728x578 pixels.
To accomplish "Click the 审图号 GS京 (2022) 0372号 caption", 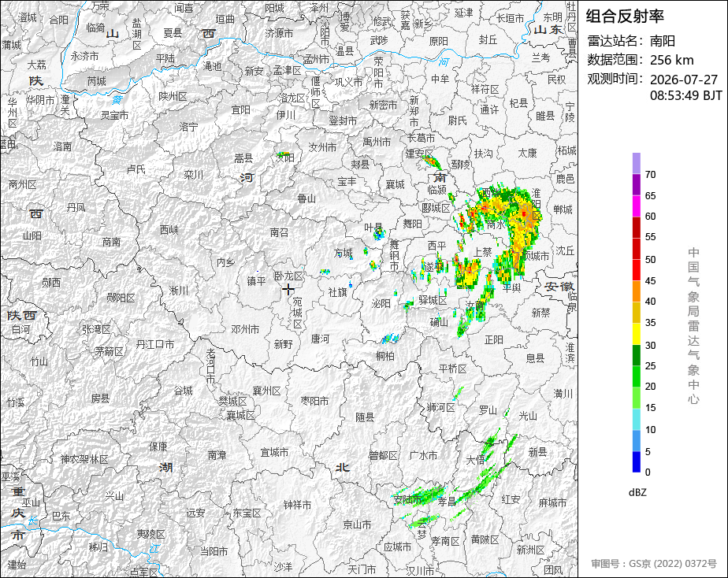I will [654, 564].
